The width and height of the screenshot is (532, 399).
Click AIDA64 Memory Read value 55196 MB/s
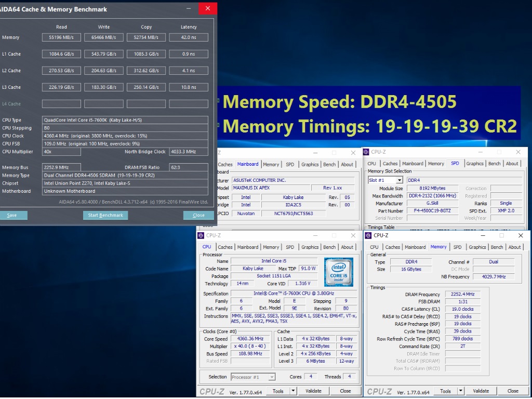[61, 37]
